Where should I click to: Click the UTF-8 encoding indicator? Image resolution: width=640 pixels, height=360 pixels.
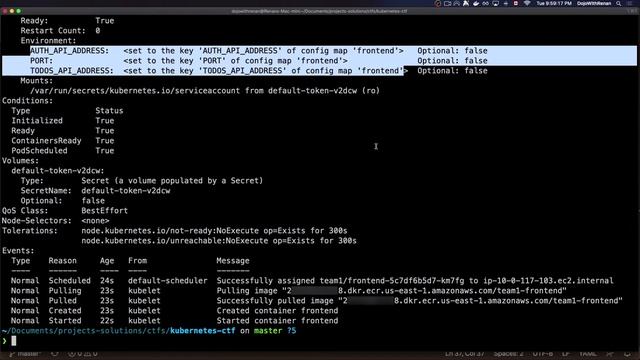[542, 354]
